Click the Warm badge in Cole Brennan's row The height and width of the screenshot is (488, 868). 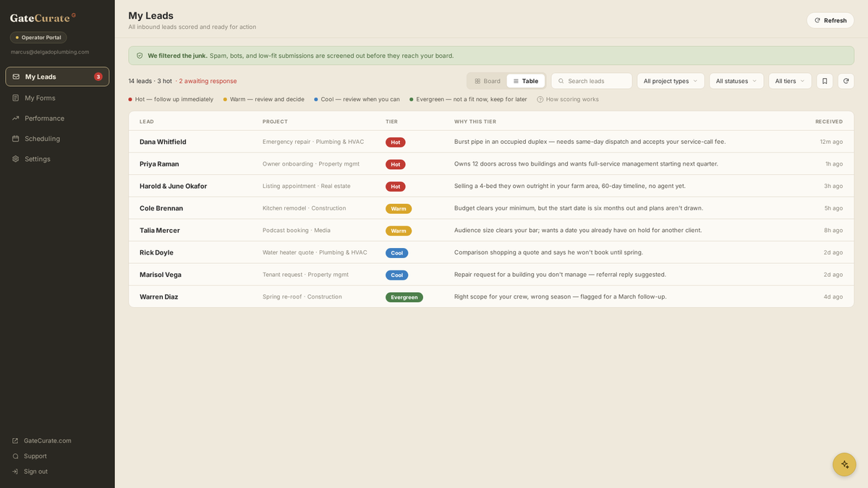[399, 208]
